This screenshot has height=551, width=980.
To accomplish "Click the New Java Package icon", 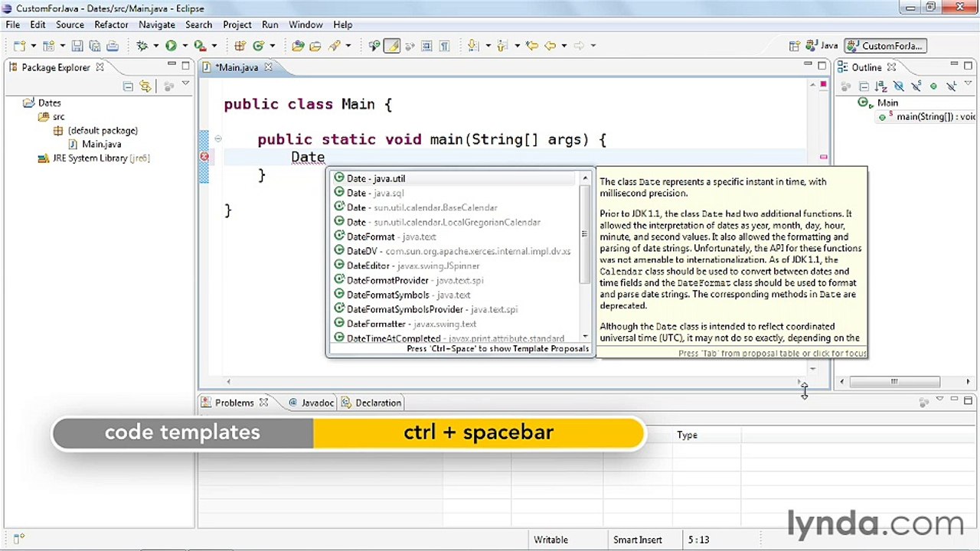I will [x=240, y=46].
